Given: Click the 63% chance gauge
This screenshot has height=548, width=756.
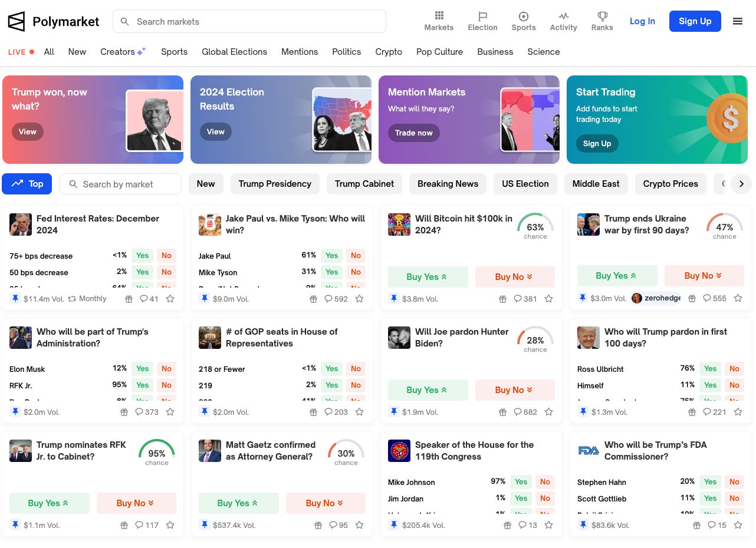Looking at the screenshot, I should tap(535, 226).
